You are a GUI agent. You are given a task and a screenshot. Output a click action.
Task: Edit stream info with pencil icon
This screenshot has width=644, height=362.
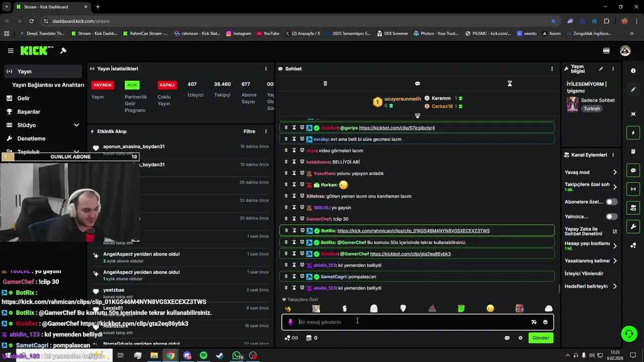click(x=601, y=69)
